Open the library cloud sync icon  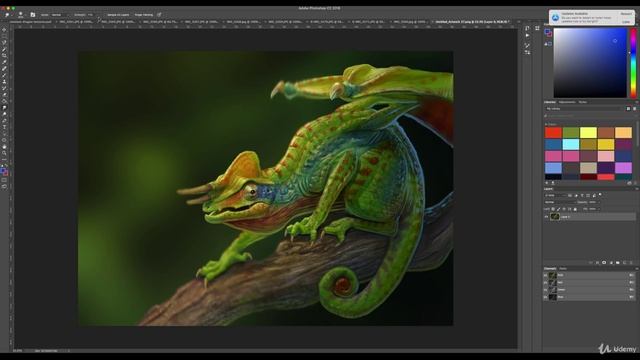pos(629,183)
